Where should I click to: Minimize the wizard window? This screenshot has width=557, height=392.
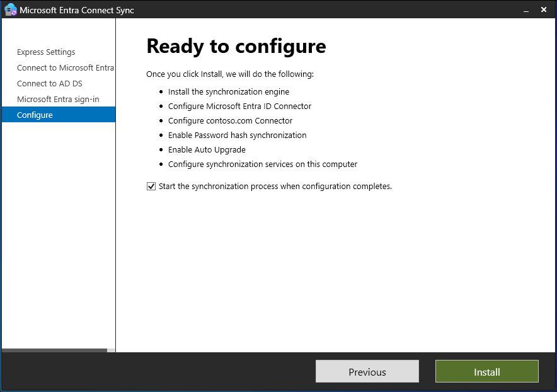[525, 10]
